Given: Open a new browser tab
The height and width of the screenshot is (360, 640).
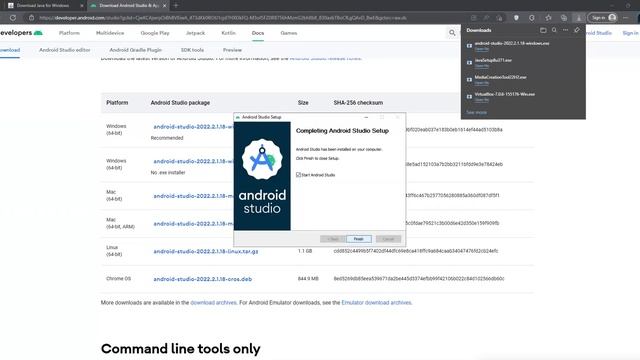Looking at the screenshot, I should 176,6.
